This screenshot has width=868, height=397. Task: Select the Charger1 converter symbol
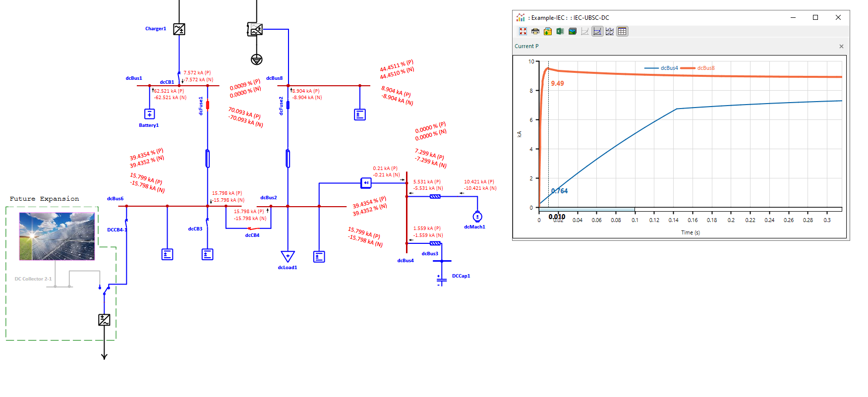tap(179, 29)
